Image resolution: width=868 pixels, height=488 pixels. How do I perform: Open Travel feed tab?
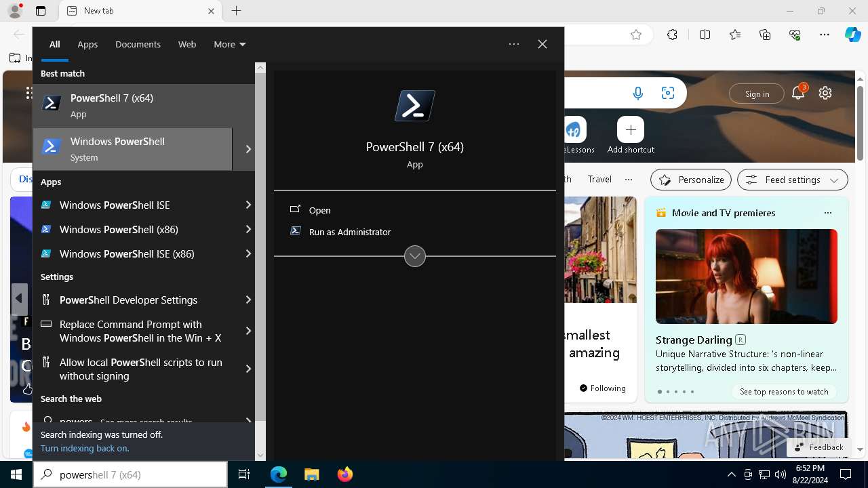tap(599, 179)
